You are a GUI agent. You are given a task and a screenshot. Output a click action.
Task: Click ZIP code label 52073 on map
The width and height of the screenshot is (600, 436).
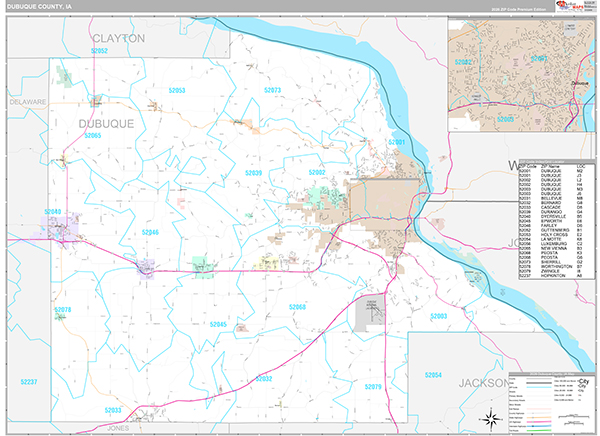tap(272, 90)
